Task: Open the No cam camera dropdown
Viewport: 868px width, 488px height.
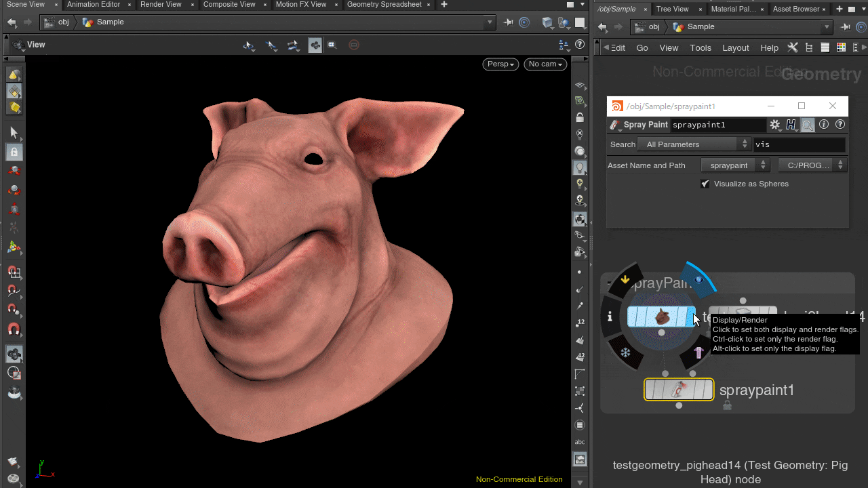Action: point(545,64)
